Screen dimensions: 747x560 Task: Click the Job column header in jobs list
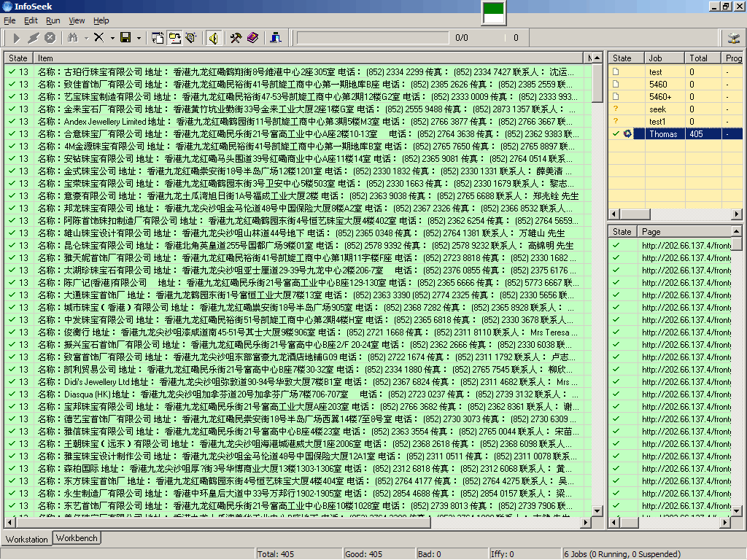tap(664, 58)
